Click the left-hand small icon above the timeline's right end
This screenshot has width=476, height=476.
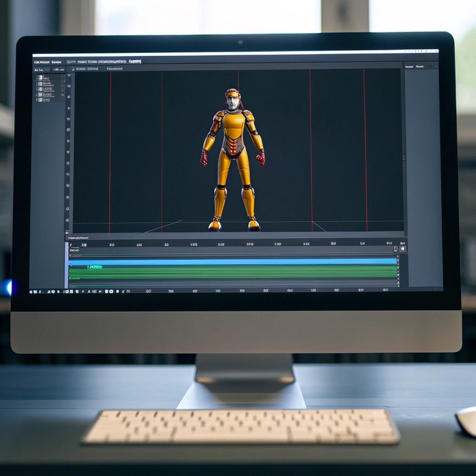coord(395,249)
